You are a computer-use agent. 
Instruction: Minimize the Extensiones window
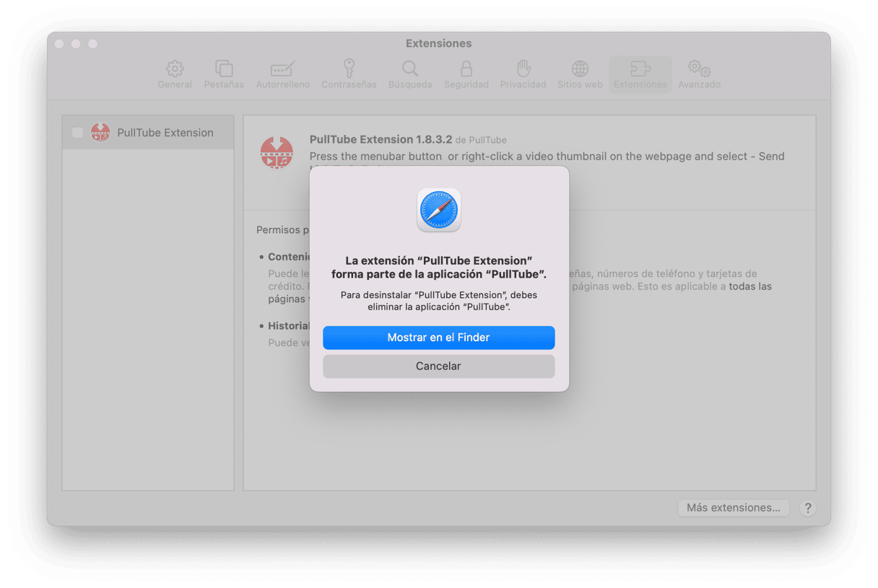click(76, 44)
